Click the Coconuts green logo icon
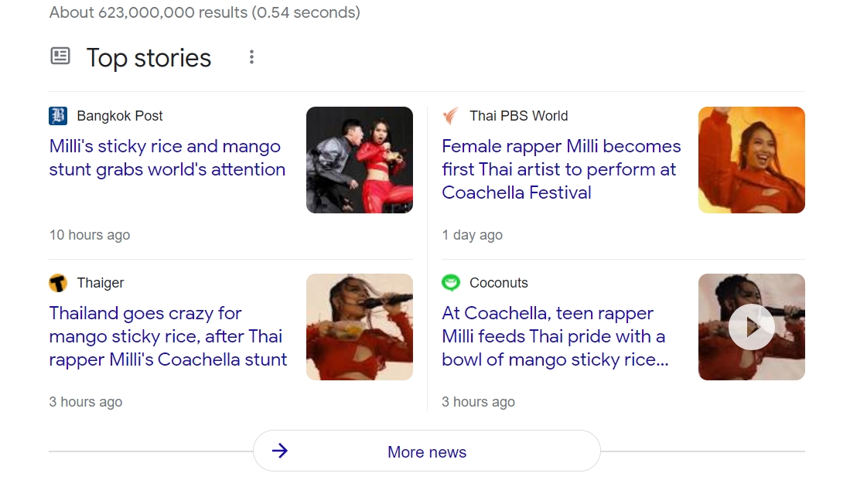Screen dimensions: 850x504 point(451,283)
